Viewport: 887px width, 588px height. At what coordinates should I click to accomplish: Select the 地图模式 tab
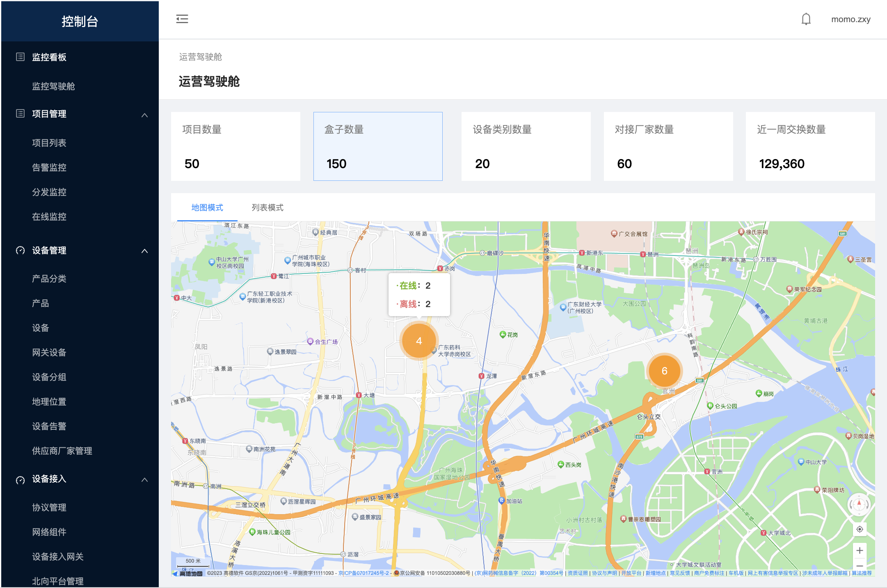click(207, 208)
